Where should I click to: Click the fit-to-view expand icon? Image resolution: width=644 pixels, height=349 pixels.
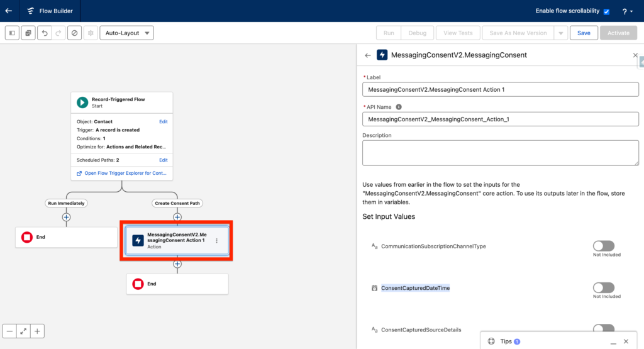pos(24,331)
